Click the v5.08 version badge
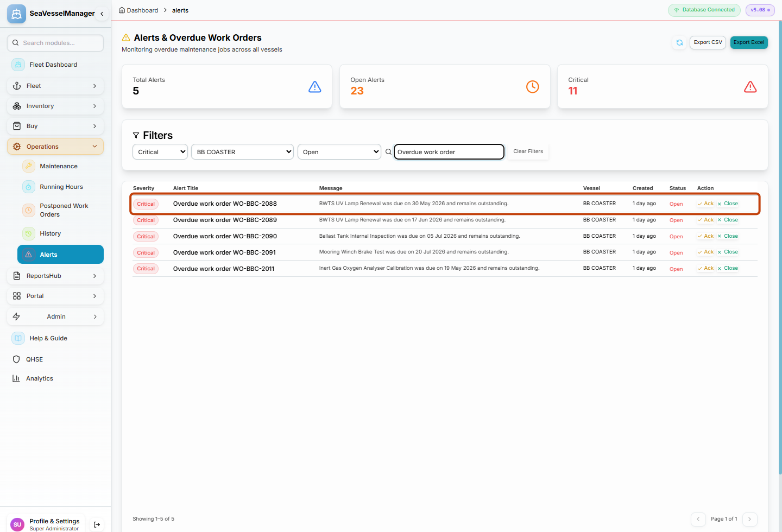 (x=760, y=10)
